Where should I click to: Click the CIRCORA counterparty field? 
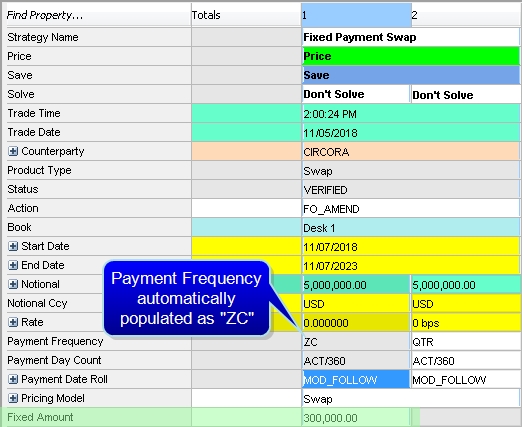pos(411,152)
